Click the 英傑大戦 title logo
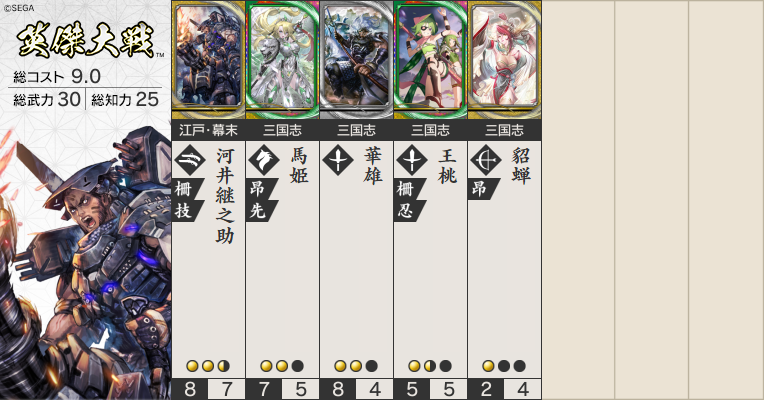Image resolution: width=764 pixels, height=400 pixels. click(x=86, y=40)
